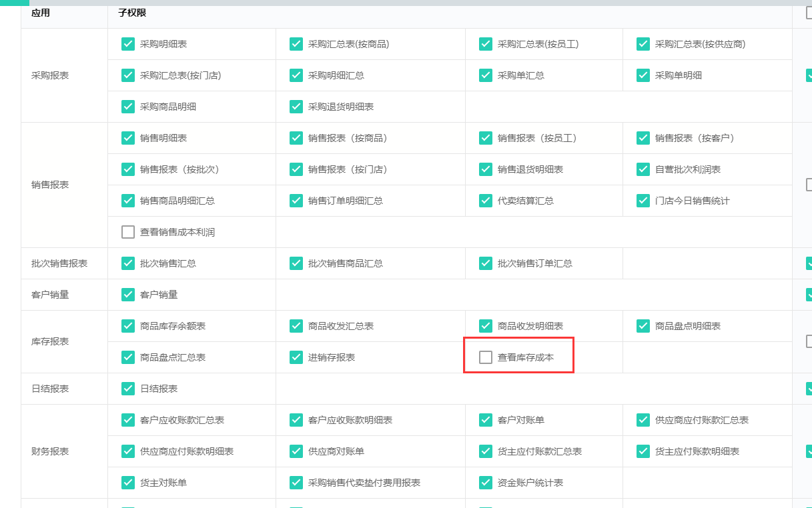Untick the 代卖结算汇总 checkbox
The width and height of the screenshot is (812, 508).
pyautogui.click(x=486, y=201)
